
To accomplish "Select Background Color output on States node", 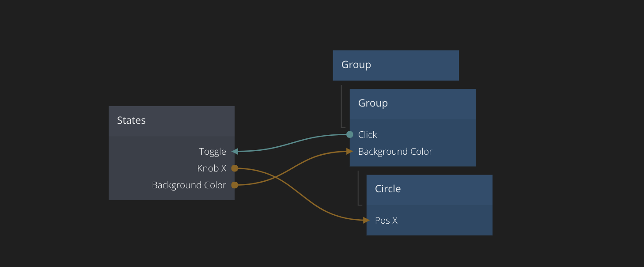I will [x=189, y=185].
